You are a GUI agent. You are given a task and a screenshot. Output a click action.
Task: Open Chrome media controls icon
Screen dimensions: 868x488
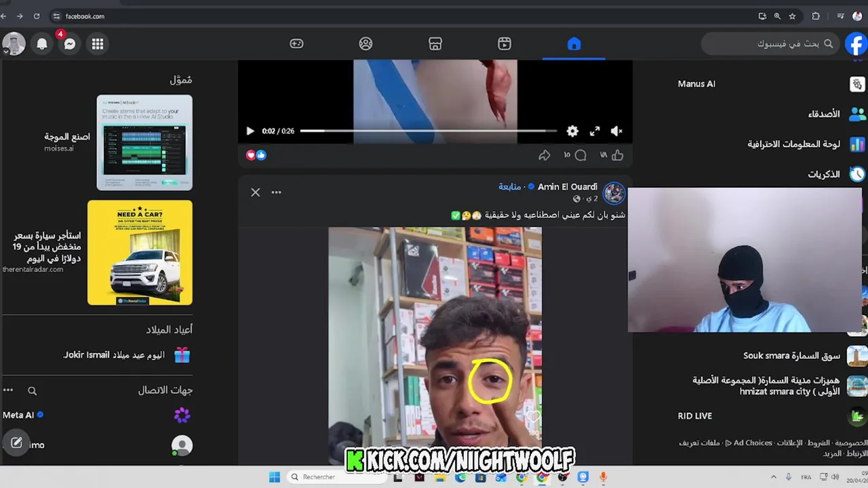[x=841, y=16]
